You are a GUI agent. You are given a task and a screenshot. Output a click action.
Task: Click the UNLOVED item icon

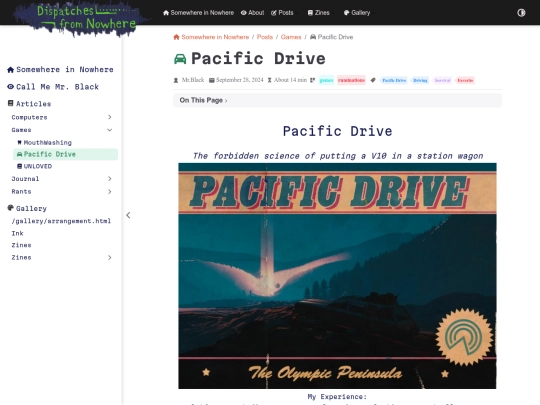pyautogui.click(x=20, y=166)
